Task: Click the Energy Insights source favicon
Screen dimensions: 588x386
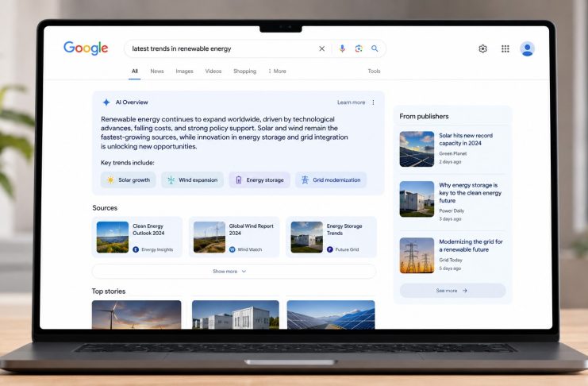Action: click(136, 249)
